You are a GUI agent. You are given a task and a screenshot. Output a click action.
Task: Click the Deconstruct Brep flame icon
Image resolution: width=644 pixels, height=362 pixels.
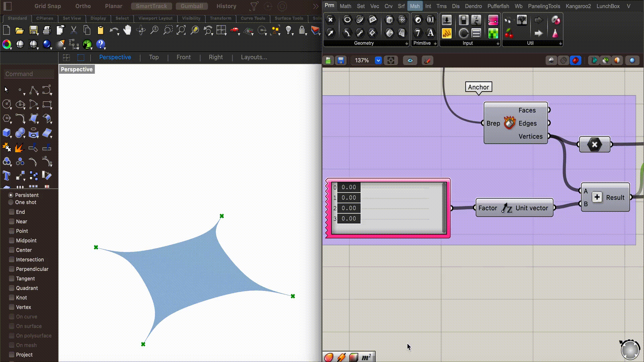coord(509,123)
